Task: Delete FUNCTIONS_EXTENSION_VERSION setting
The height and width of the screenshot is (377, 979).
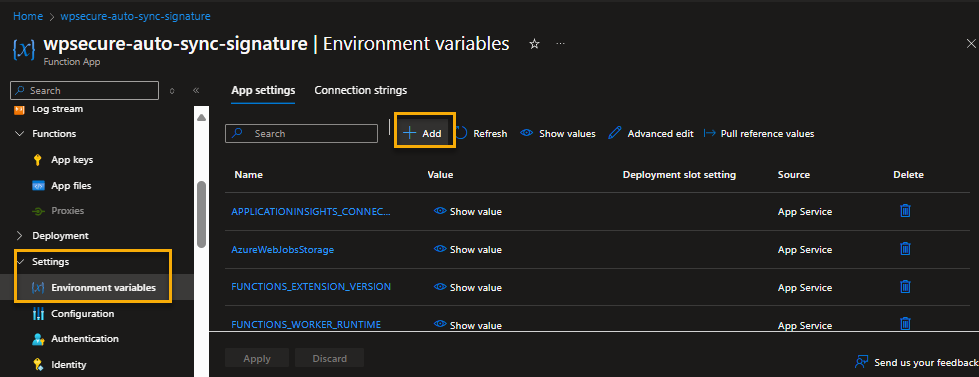Action: point(905,286)
